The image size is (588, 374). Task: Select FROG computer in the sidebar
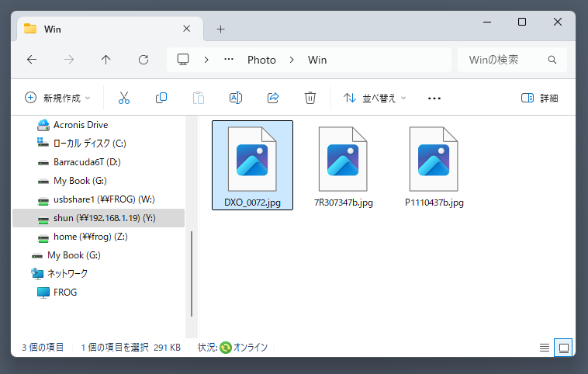click(x=99, y=293)
